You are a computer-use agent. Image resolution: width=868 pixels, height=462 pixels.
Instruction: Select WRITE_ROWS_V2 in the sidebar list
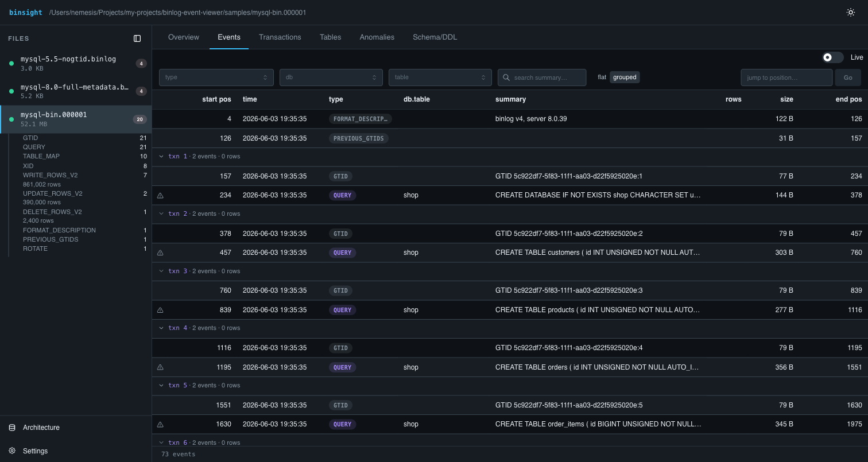coord(84,175)
